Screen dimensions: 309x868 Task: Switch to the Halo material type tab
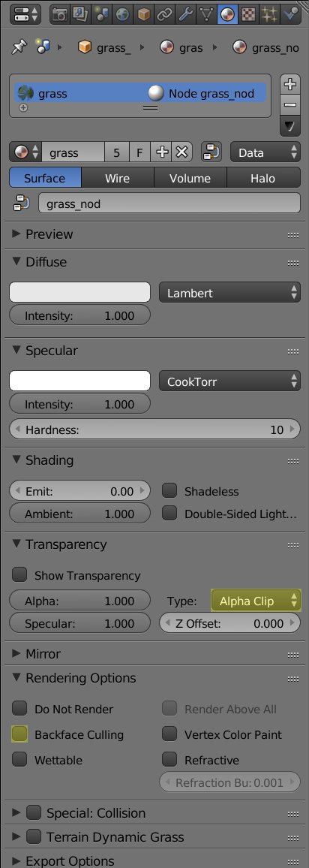coord(262,178)
